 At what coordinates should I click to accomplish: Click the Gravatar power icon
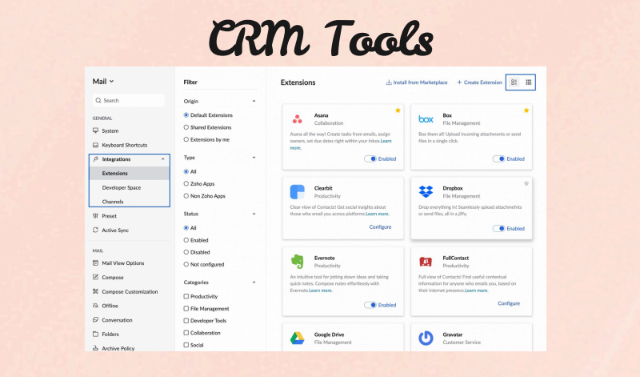(426, 338)
